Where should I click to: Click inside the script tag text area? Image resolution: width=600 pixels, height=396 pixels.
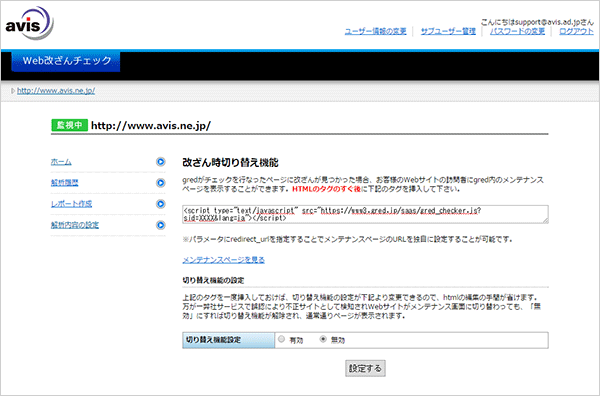pyautogui.click(x=365, y=214)
